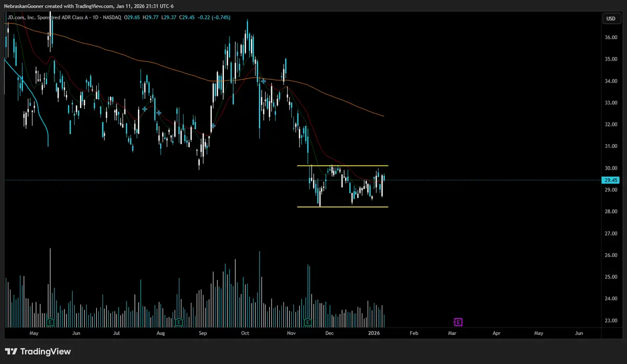627x364 pixels.
Task: Click the 23.00 price axis label
Action: click(x=611, y=321)
